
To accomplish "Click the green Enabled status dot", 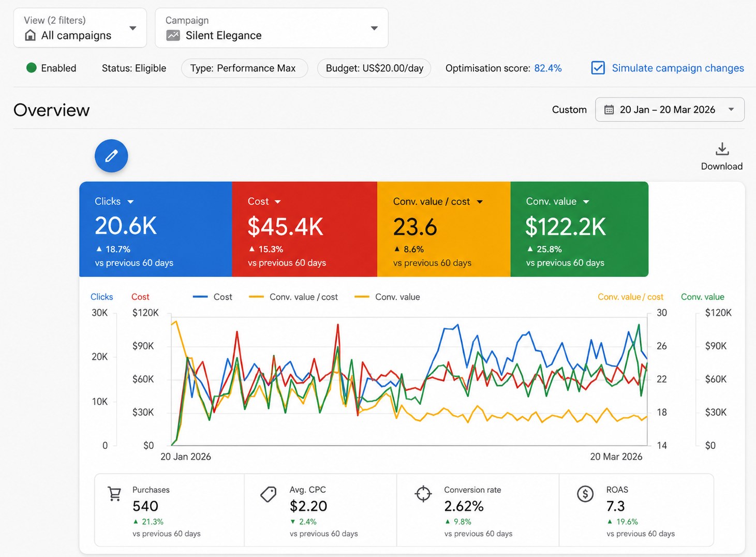I will click(32, 68).
